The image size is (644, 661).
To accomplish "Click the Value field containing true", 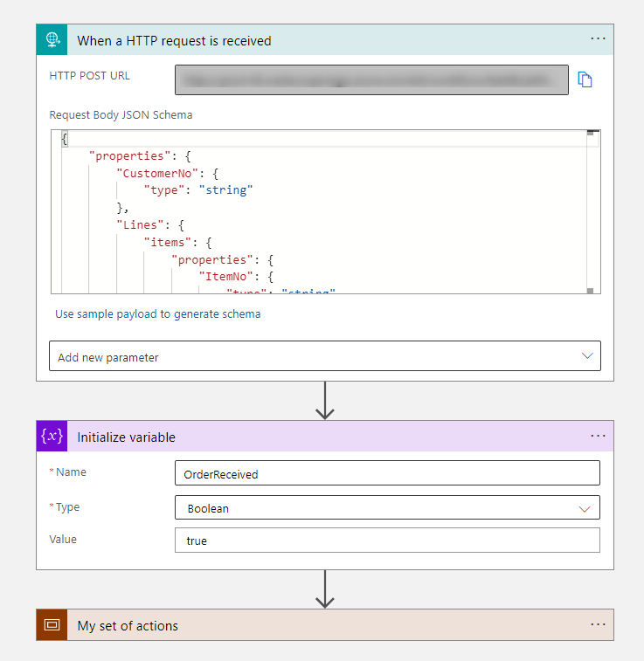I will tap(387, 541).
